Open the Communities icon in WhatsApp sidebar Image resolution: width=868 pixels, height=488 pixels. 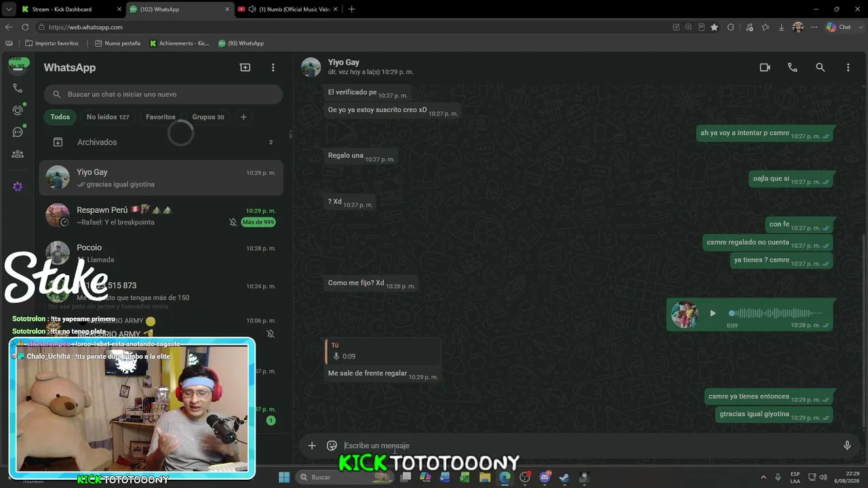point(18,154)
